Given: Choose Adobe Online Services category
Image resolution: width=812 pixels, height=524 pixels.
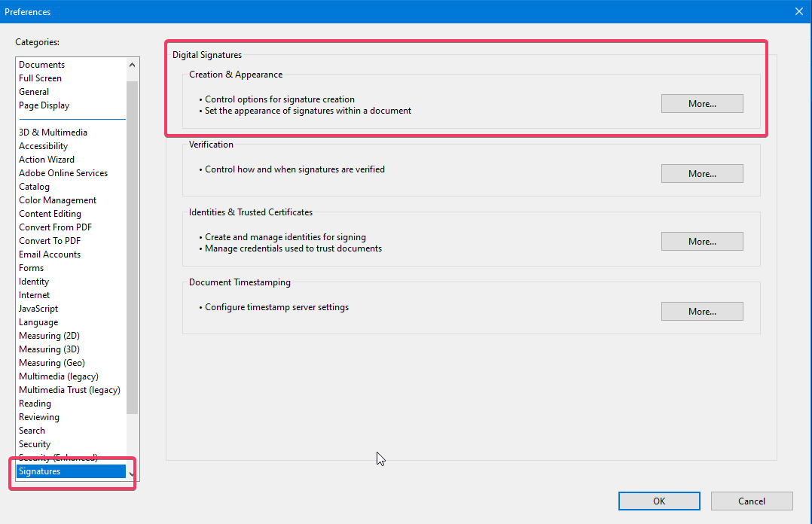Looking at the screenshot, I should tap(63, 173).
